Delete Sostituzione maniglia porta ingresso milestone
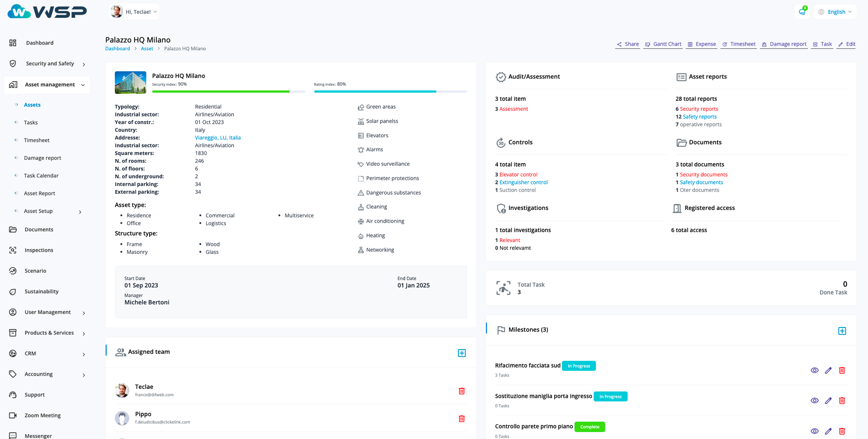868x439 pixels. [x=842, y=401]
